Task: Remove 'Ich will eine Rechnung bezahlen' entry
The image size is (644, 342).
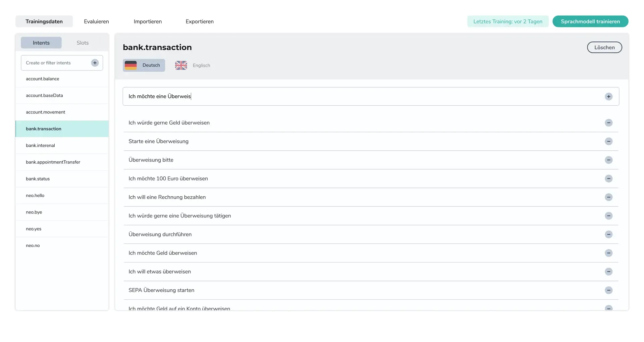Action: [x=608, y=197]
